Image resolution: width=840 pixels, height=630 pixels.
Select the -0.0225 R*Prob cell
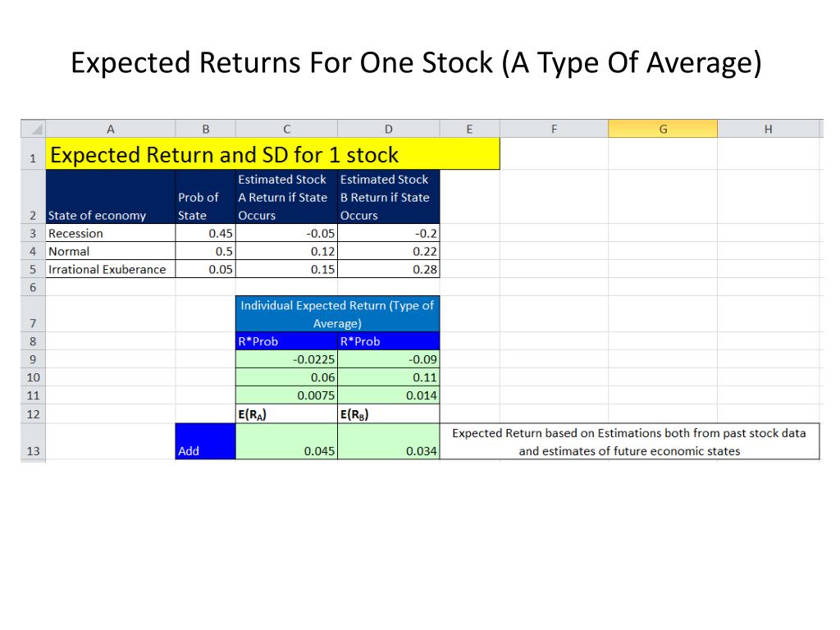286,359
